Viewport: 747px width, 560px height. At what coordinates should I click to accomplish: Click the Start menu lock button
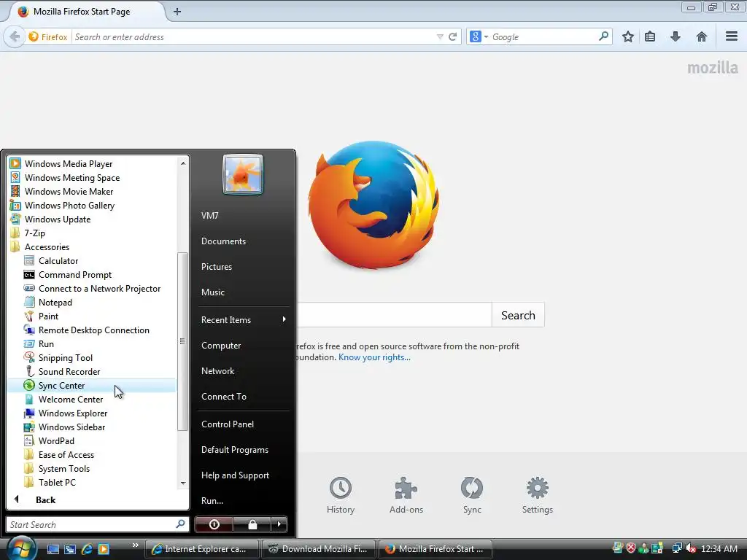pos(252,524)
